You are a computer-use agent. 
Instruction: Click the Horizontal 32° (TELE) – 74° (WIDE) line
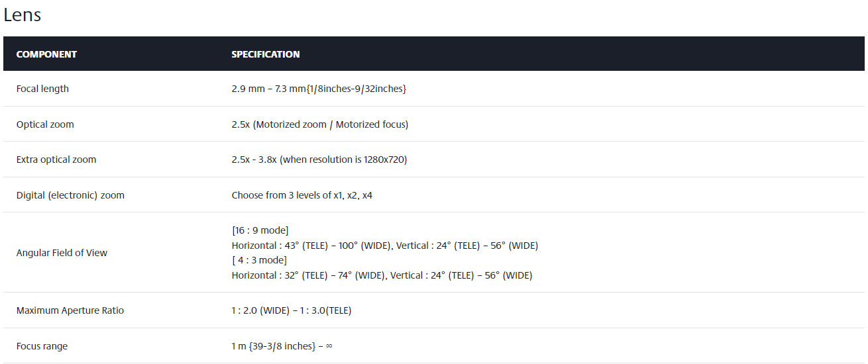(x=382, y=275)
